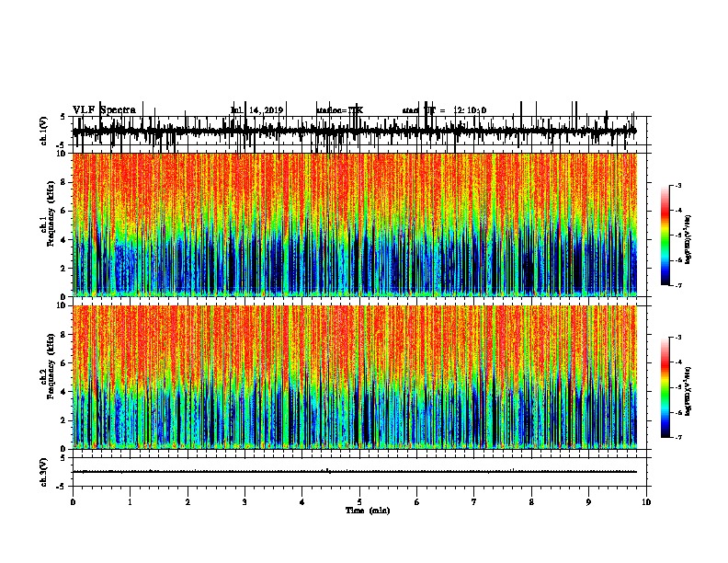Click time axis tick label "1"
This screenshot has height=563, width=728.
[130, 502]
